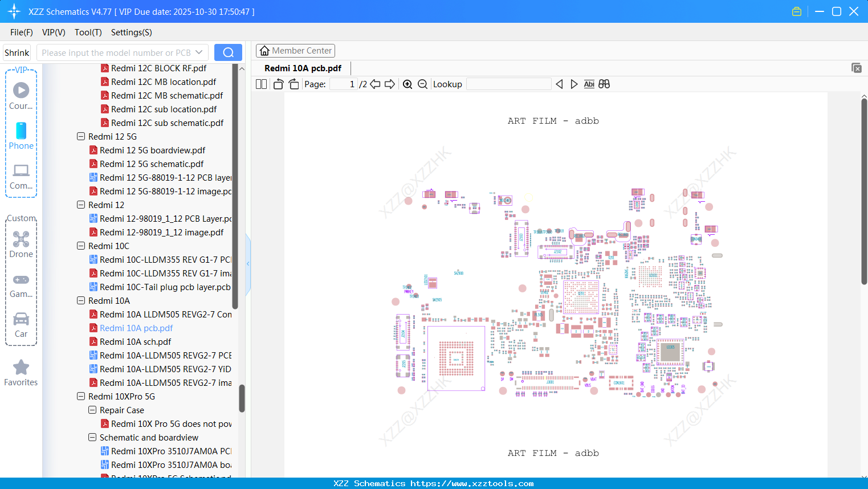The width and height of the screenshot is (868, 489).
Task: Rotate the page clockwise
Action: tap(294, 84)
